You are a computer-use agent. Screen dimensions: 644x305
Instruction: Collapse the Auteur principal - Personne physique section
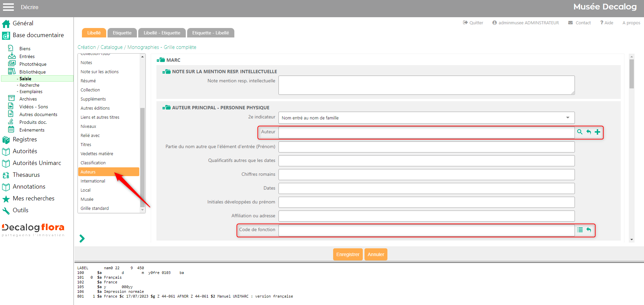click(166, 108)
